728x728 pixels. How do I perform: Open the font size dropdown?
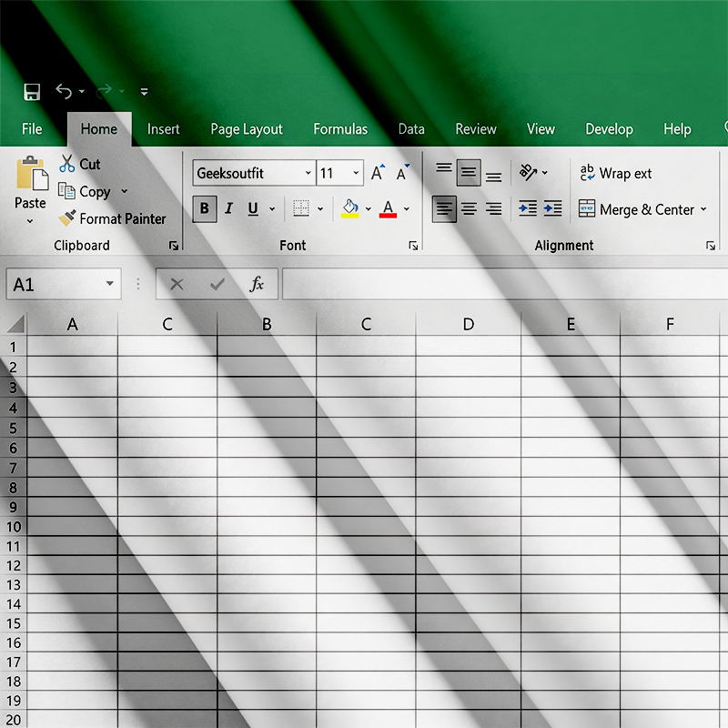pos(356,173)
